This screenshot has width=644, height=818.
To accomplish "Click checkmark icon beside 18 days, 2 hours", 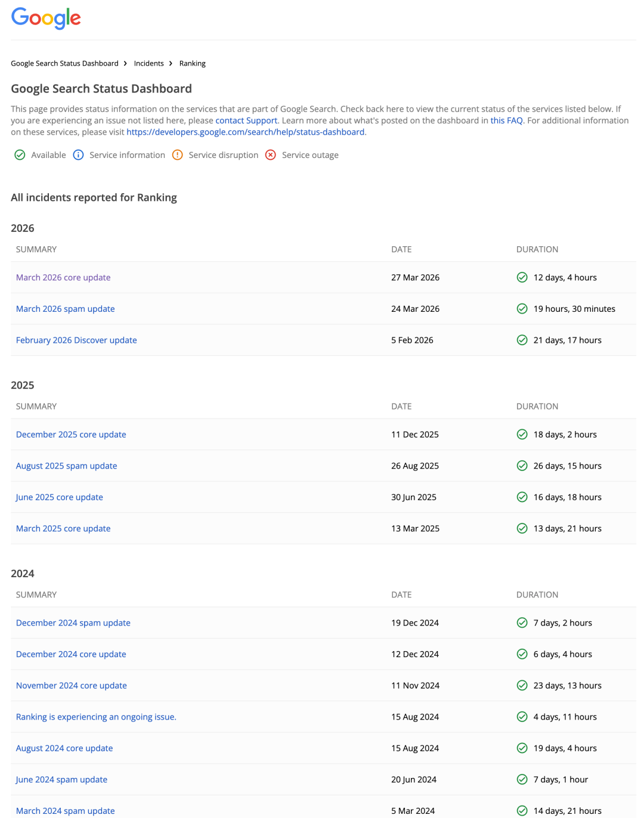I will coord(522,435).
